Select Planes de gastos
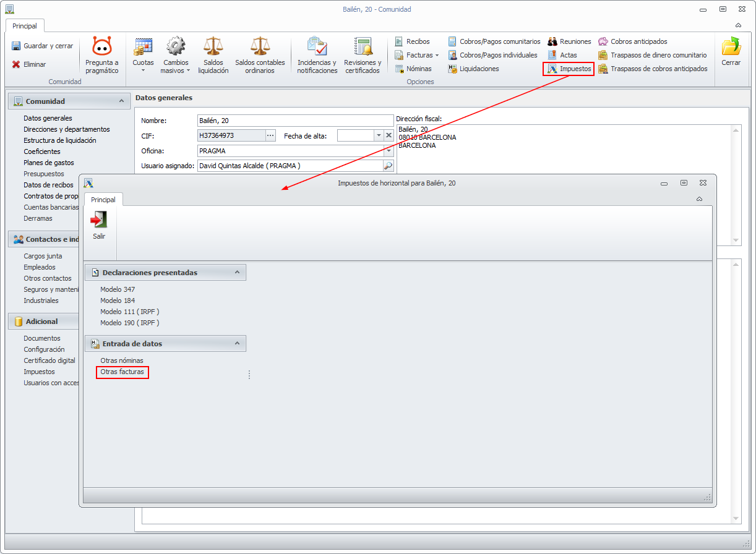756x554 pixels. 49,163
